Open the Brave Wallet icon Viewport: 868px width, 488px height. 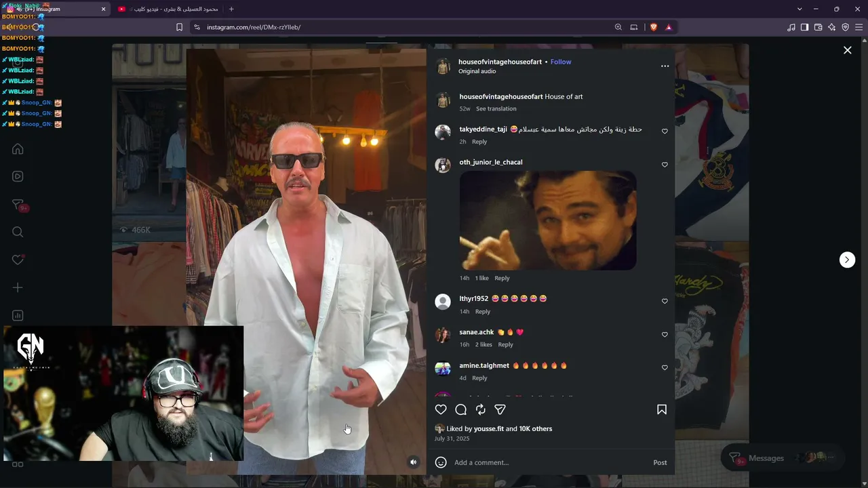818,27
